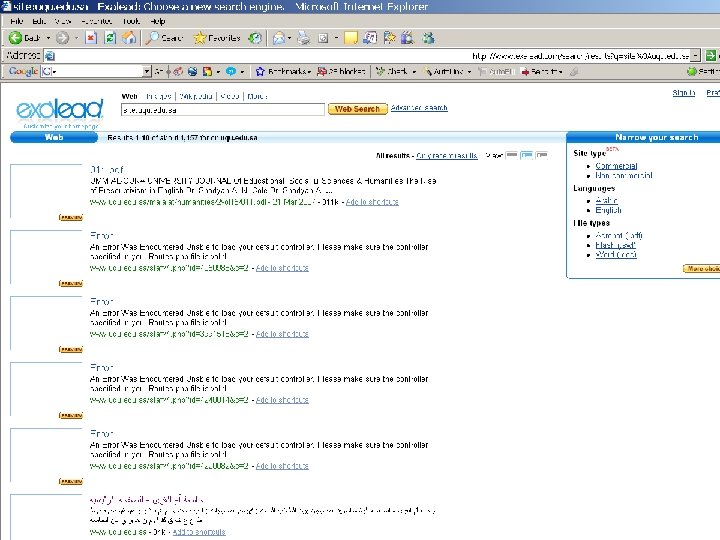Open Forward button history dropdown arrow
Screen dimensions: 720x540
point(76,38)
